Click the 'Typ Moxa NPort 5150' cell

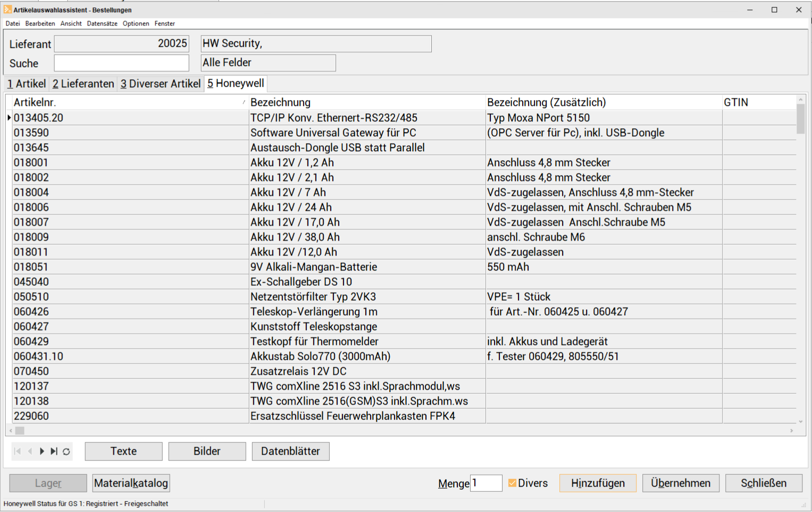604,118
